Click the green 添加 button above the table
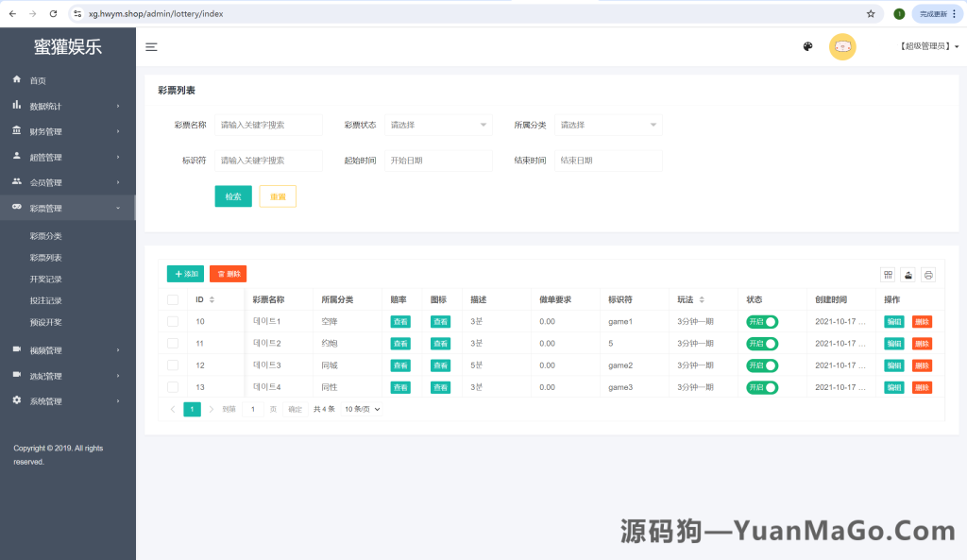Viewport: 967px width, 560px height. tap(185, 273)
